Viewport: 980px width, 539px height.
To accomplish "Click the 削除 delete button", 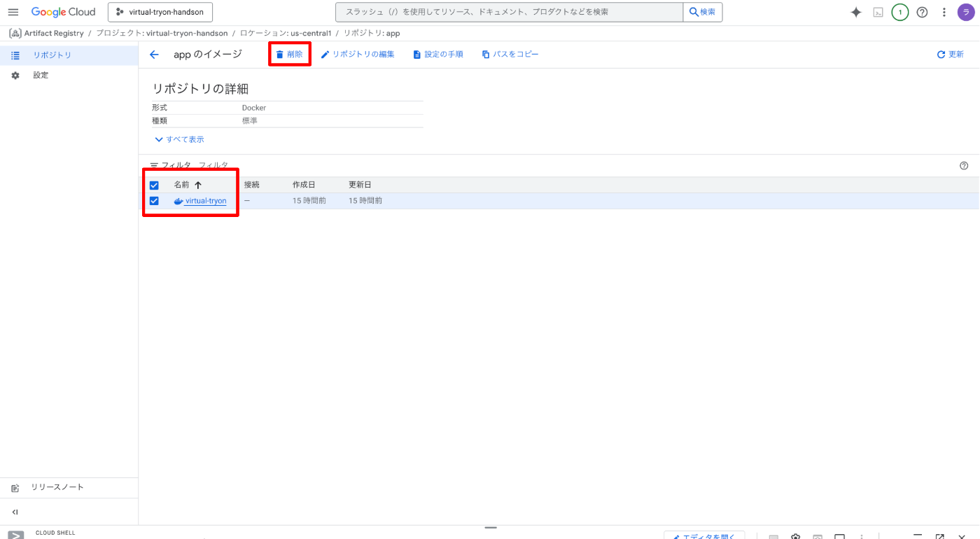I will [289, 54].
